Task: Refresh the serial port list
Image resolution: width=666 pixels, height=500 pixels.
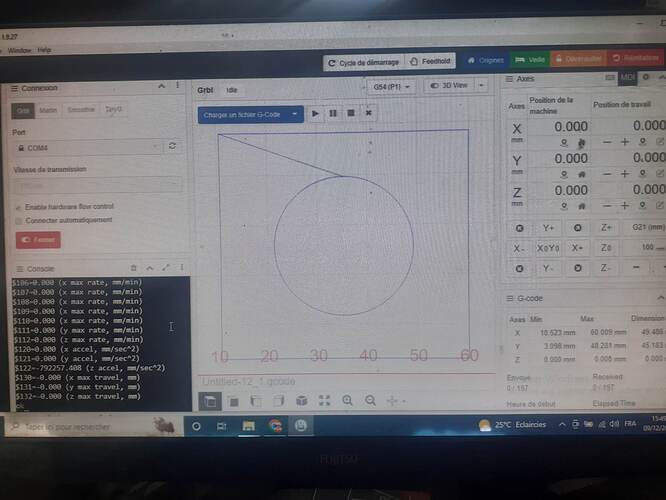Action: (x=172, y=146)
